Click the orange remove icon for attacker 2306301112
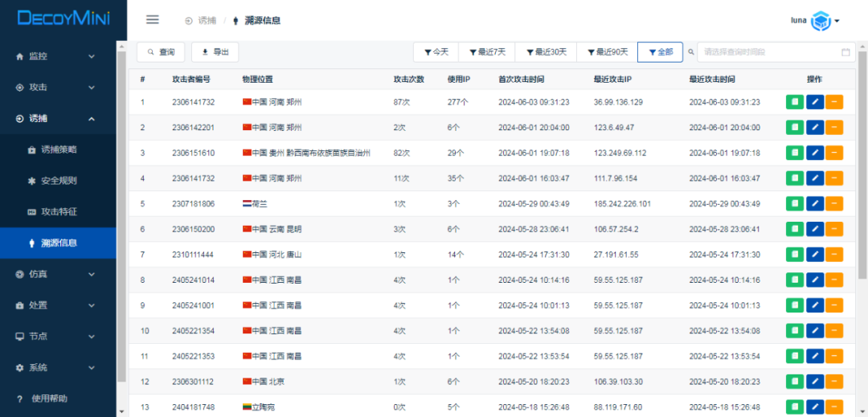The image size is (868, 417). tap(834, 382)
